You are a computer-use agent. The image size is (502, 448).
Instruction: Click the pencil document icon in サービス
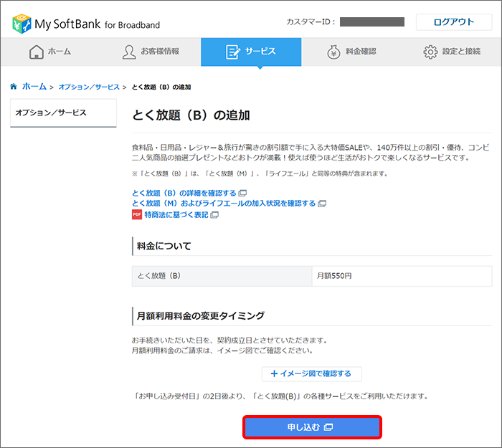click(233, 52)
